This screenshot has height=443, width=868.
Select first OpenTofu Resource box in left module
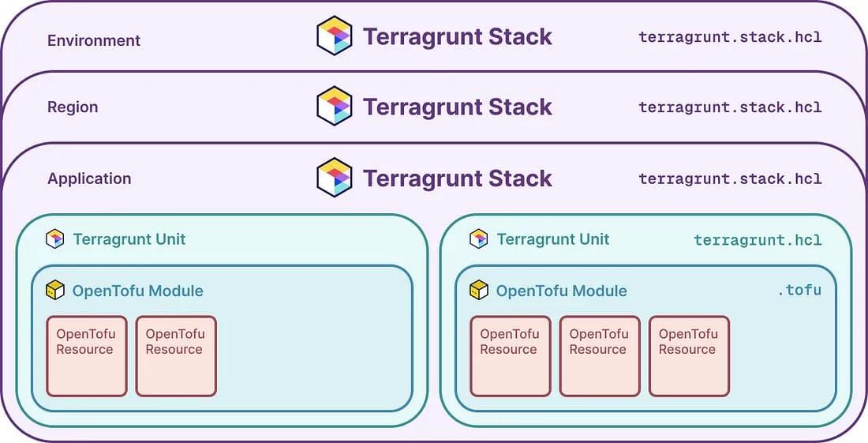(x=86, y=356)
